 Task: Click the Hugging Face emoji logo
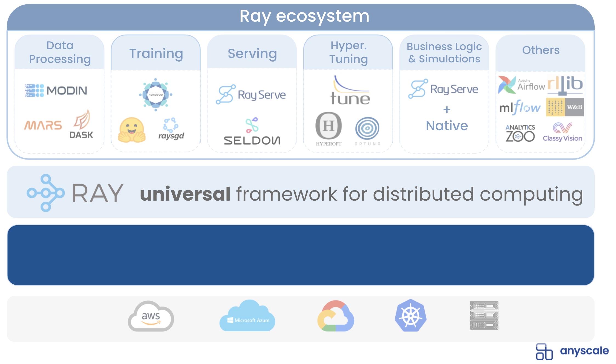click(132, 130)
